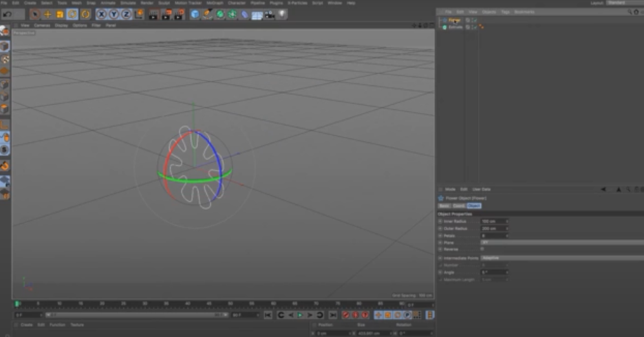
Task: Add a Camera object
Action: pos(270,14)
